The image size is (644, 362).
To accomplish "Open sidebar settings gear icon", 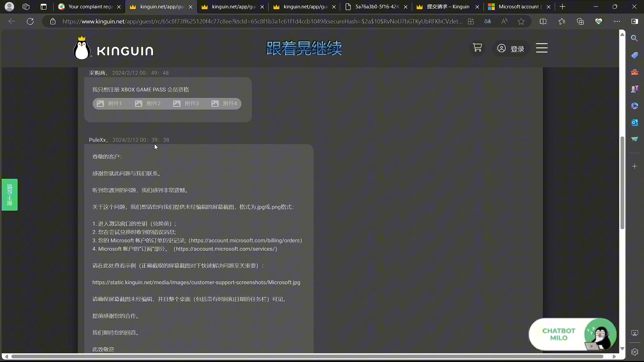I will [x=635, y=352].
